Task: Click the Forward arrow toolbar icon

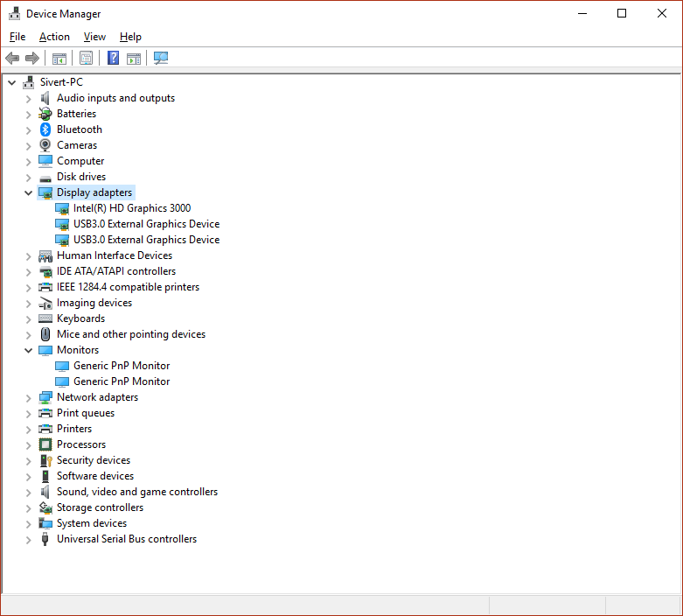Action: (x=32, y=58)
